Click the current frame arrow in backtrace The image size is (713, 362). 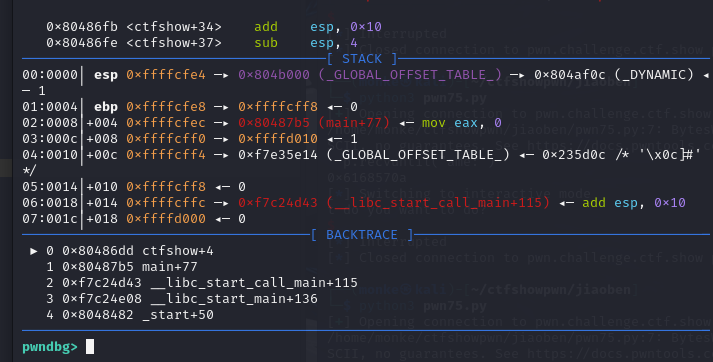pyautogui.click(x=34, y=251)
